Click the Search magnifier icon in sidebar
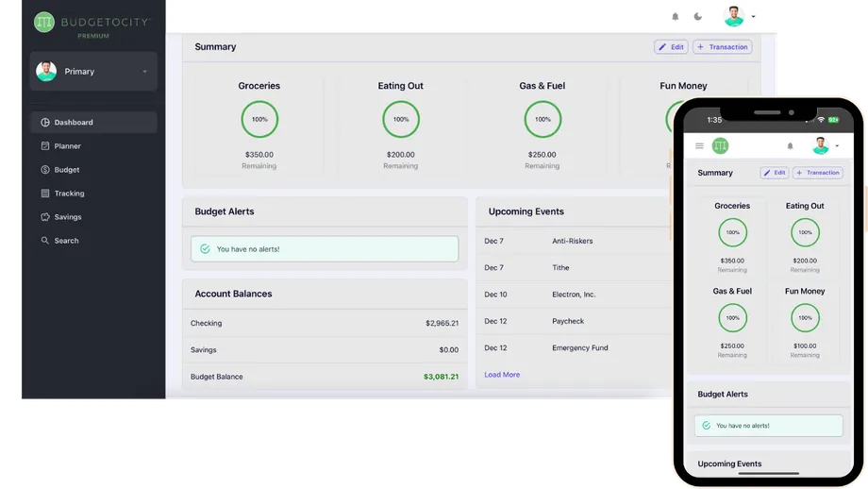The height and width of the screenshot is (489, 868). (45, 241)
